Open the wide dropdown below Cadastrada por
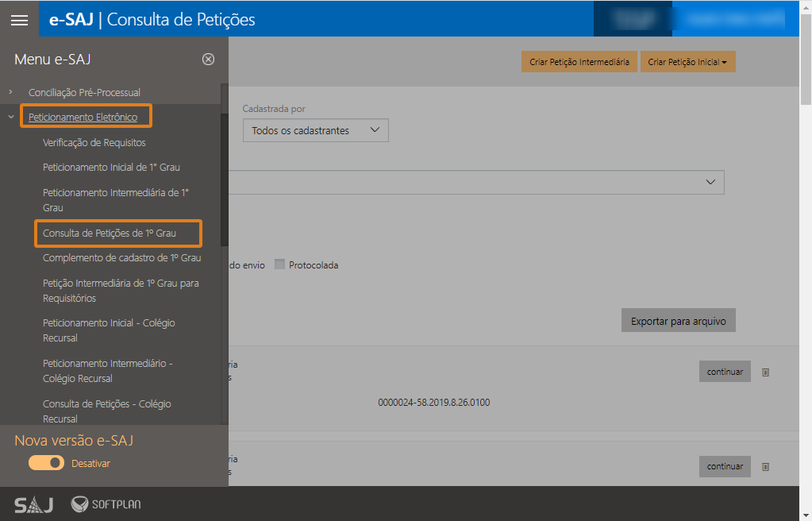 tap(476, 182)
